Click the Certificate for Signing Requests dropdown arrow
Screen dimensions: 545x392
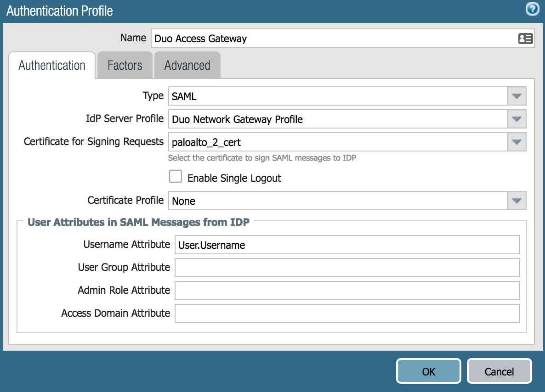pyautogui.click(x=516, y=142)
